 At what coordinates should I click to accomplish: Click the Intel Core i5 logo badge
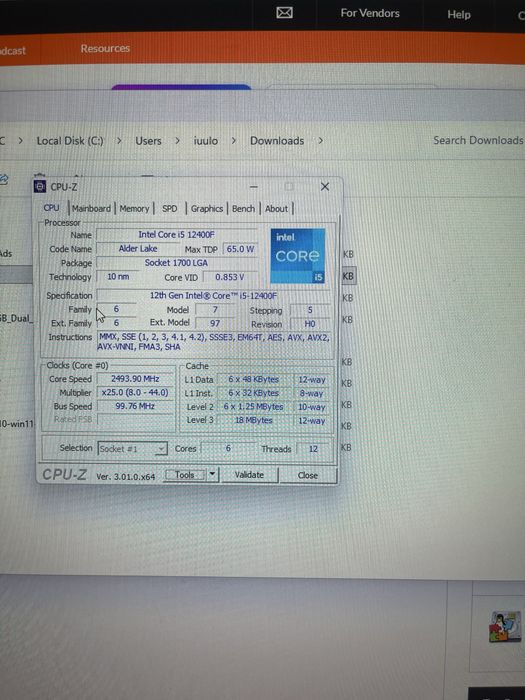point(298,256)
